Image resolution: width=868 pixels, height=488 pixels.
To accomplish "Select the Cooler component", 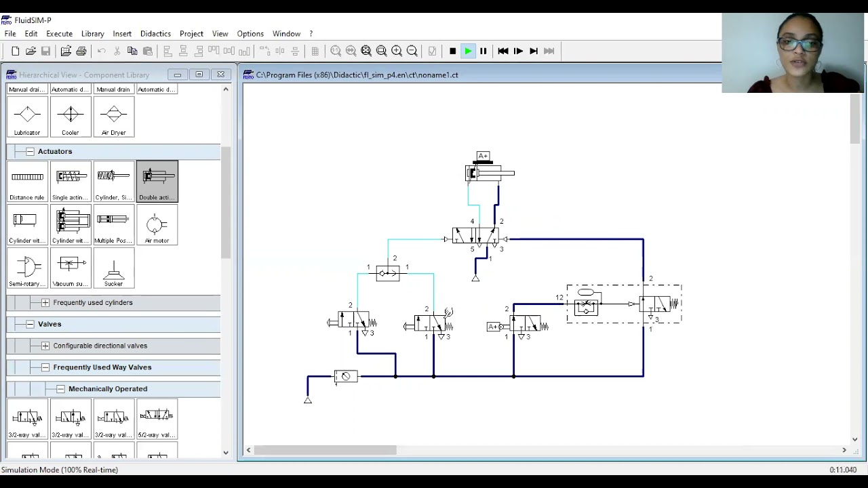I will [x=71, y=117].
